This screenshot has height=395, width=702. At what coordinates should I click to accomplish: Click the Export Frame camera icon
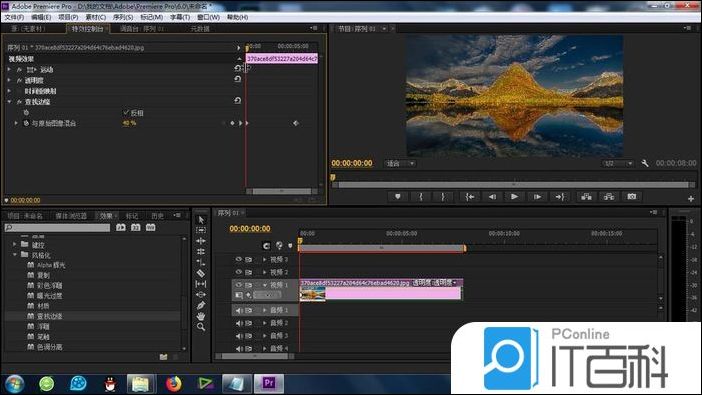[x=632, y=197]
